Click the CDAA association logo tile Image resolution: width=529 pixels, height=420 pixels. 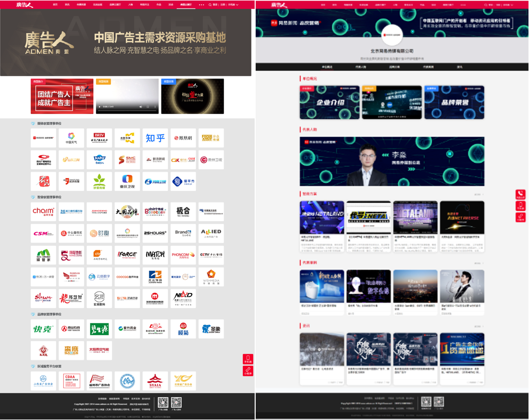pyautogui.click(x=71, y=381)
